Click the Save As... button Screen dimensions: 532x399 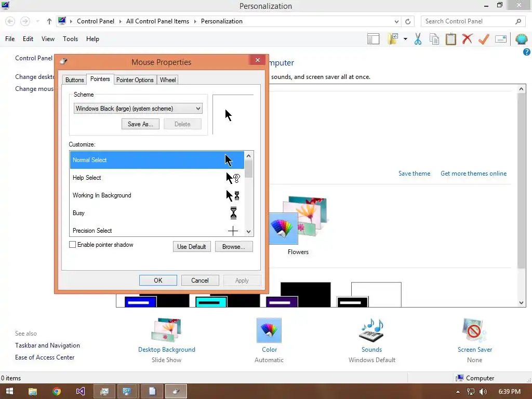[x=140, y=124]
